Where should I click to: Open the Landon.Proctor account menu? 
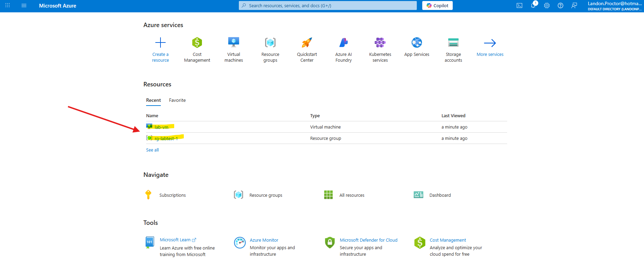coord(615,6)
